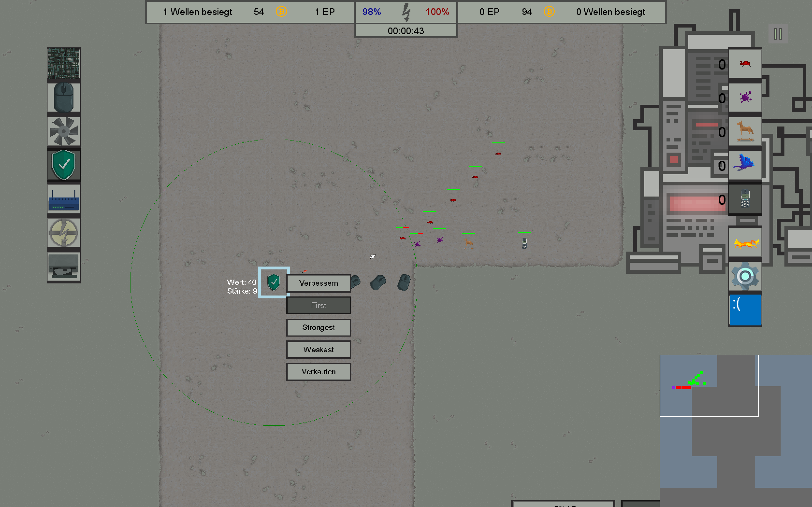Set targeting mode to First
Viewport: 812px width, 507px height.
tap(319, 305)
